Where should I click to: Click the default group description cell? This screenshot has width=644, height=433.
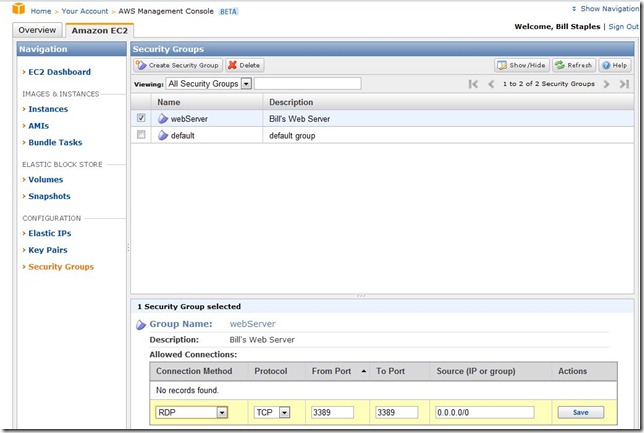(292, 136)
